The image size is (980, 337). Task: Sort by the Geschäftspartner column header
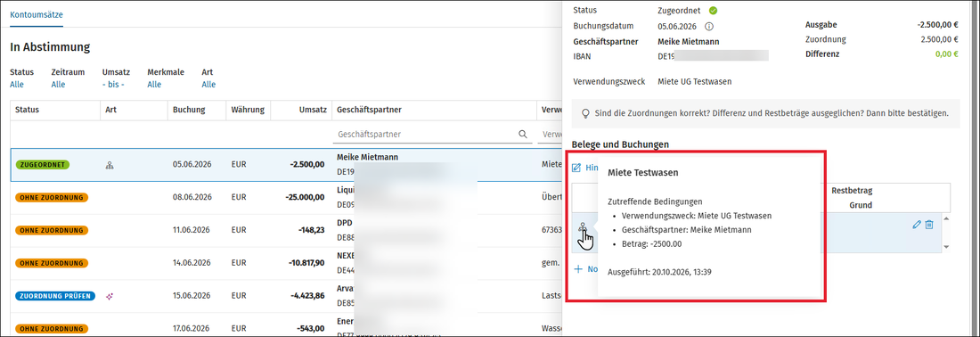(369, 110)
